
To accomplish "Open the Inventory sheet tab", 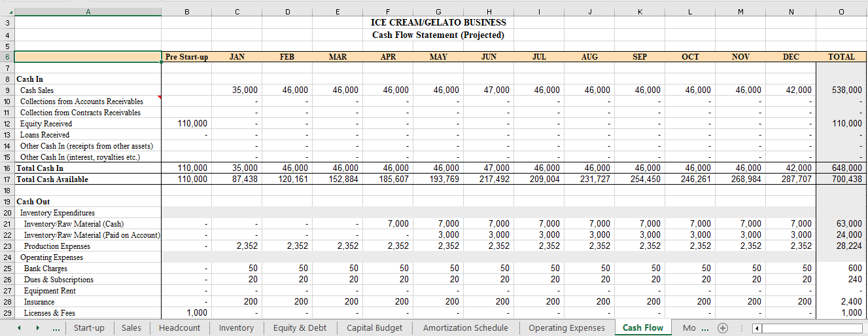I will 236,327.
